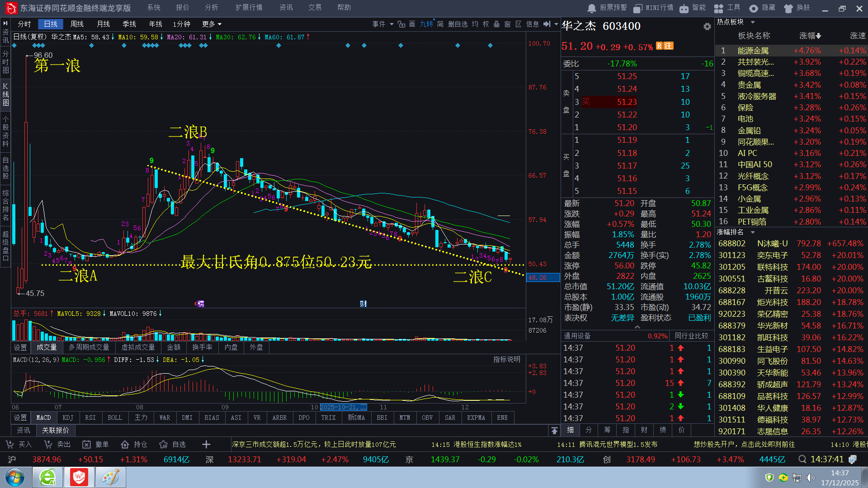The height and width of the screenshot is (488, 868).
Task: Open the 分析 menu
Action: (x=211, y=8)
